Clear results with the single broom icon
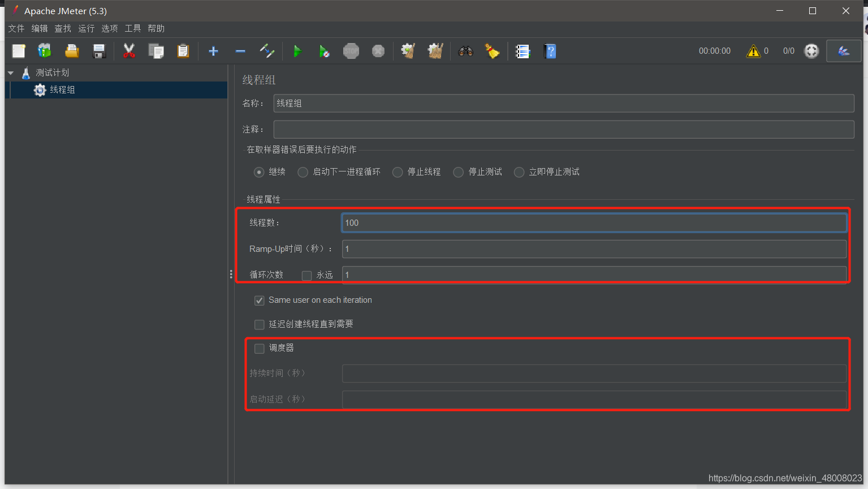Viewport: 868px width, 489px height. click(x=408, y=51)
